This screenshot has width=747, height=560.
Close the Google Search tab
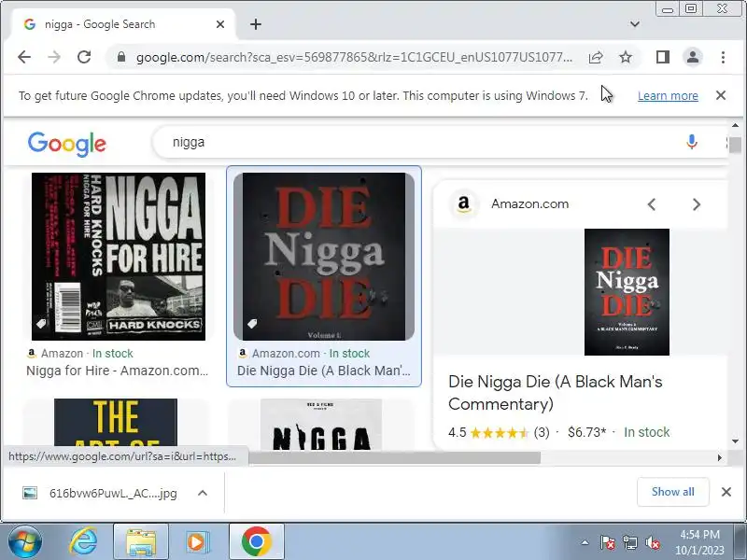point(220,24)
